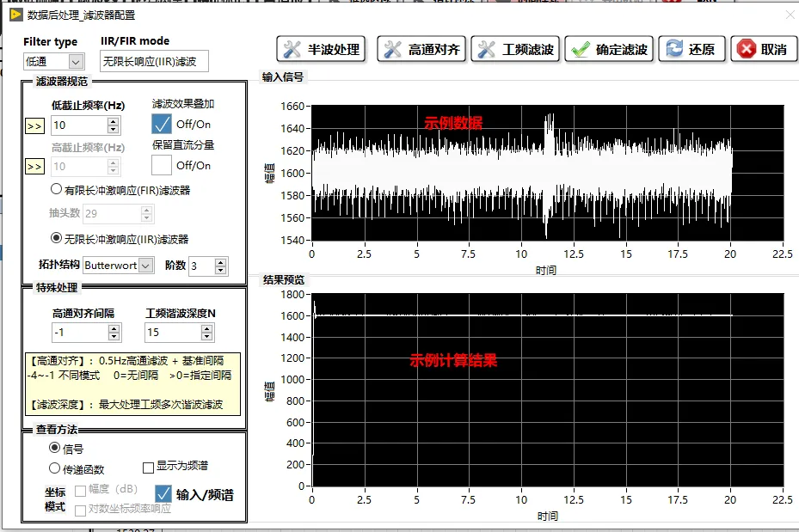This screenshot has height=532, width=799.
Task: Select the 有限长冲激响应(FIR)滤波器 radio button
Action: [x=56, y=189]
